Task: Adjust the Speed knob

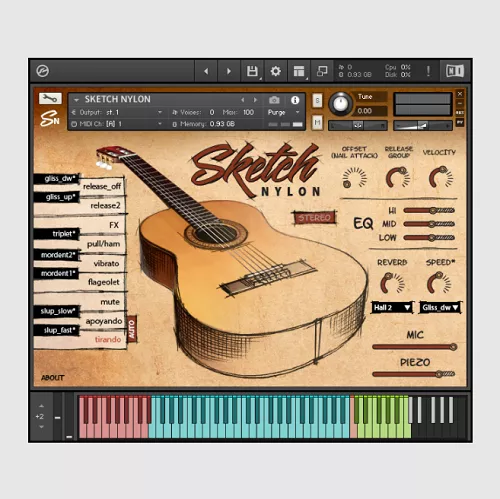Action: 439,283
